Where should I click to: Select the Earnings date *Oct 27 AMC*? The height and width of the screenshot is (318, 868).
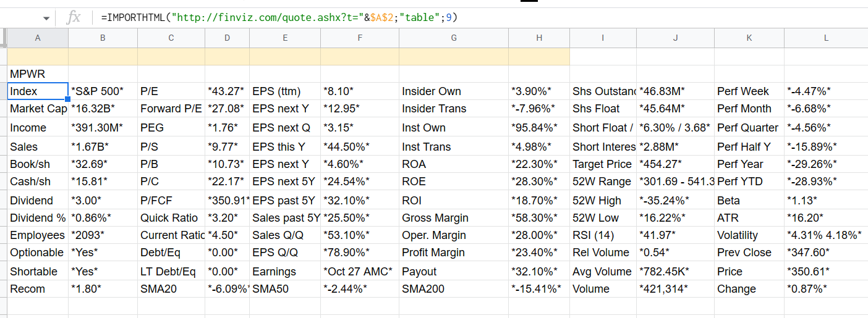(359, 272)
